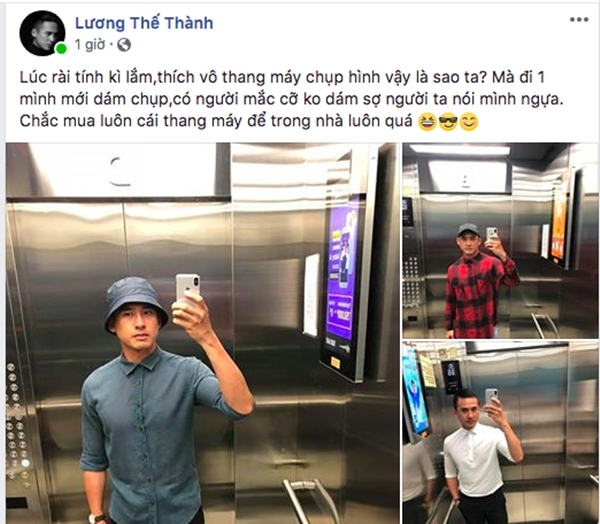The image size is (600, 524).
Task: Click the purple ad screen in large photo
Action: tap(342, 281)
